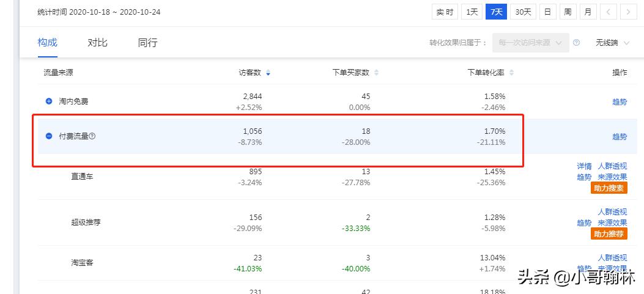Select the 1天 time range

[x=472, y=12]
